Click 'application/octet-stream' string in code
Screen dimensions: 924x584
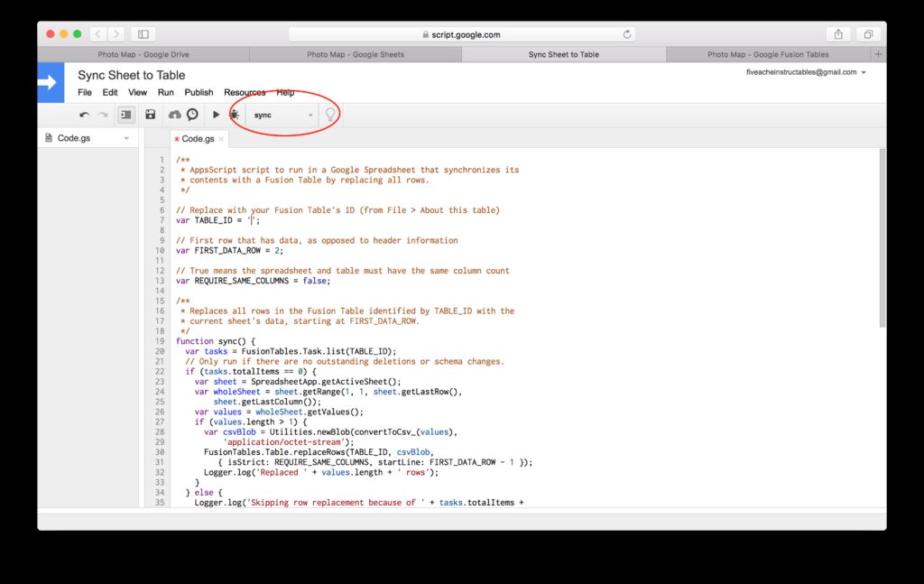point(283,442)
